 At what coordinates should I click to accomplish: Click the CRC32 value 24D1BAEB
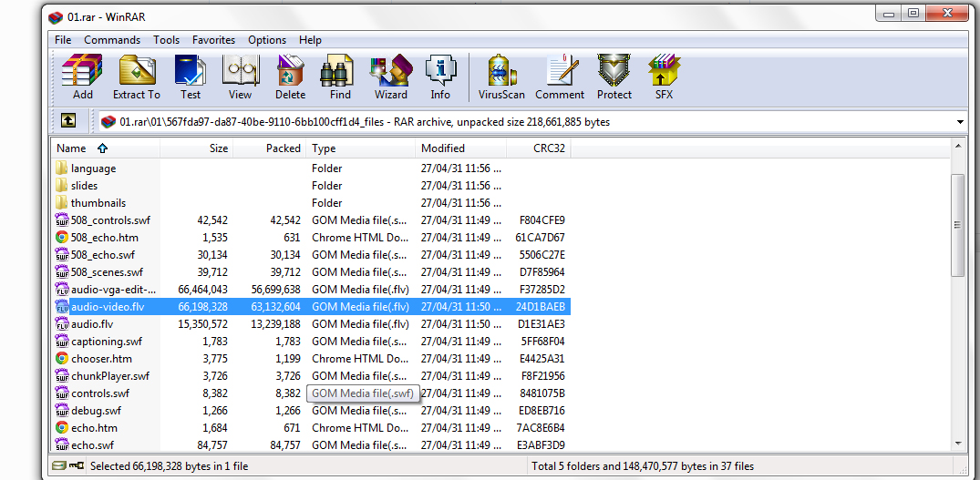541,306
